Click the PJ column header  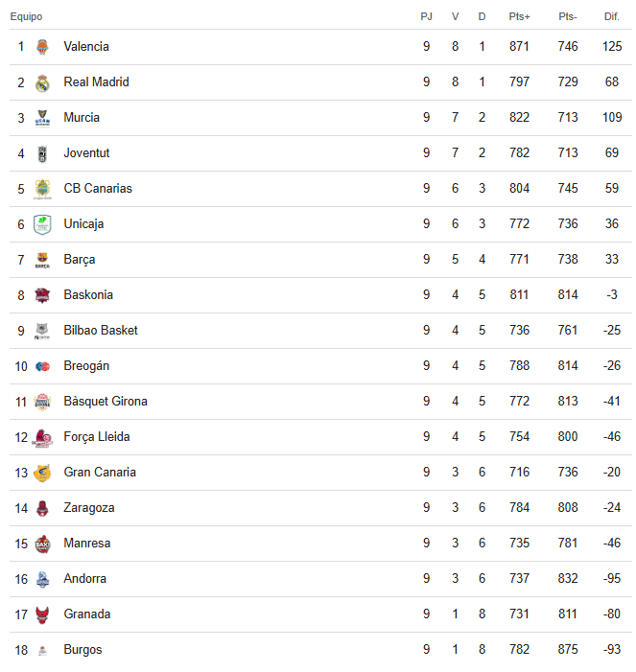pos(426,17)
